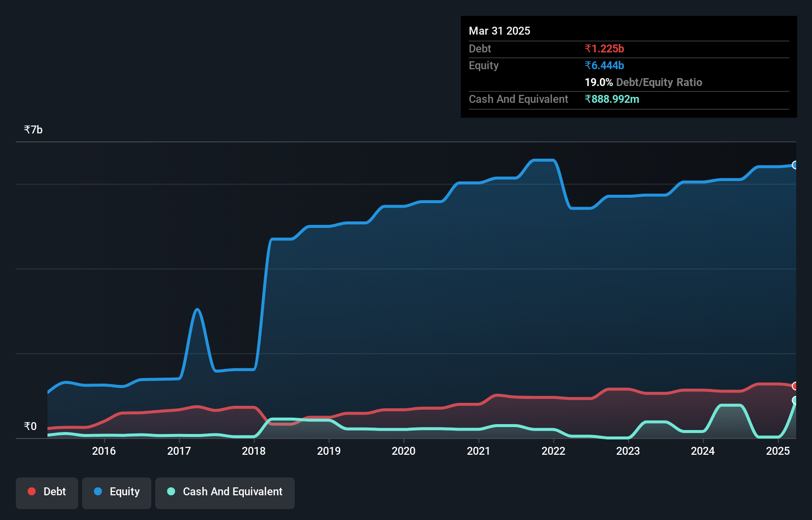Viewport: 812px width, 520px height.
Task: Click the 2017 x-axis label
Action: [179, 451]
